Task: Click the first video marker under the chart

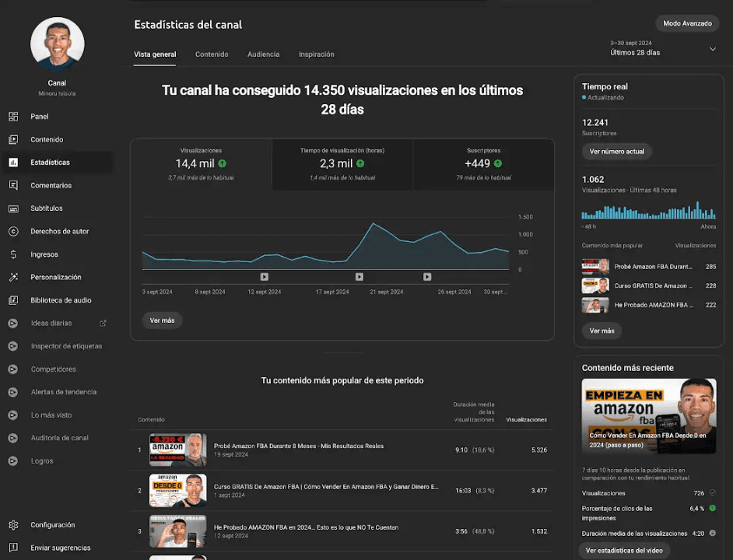Action: click(x=264, y=277)
